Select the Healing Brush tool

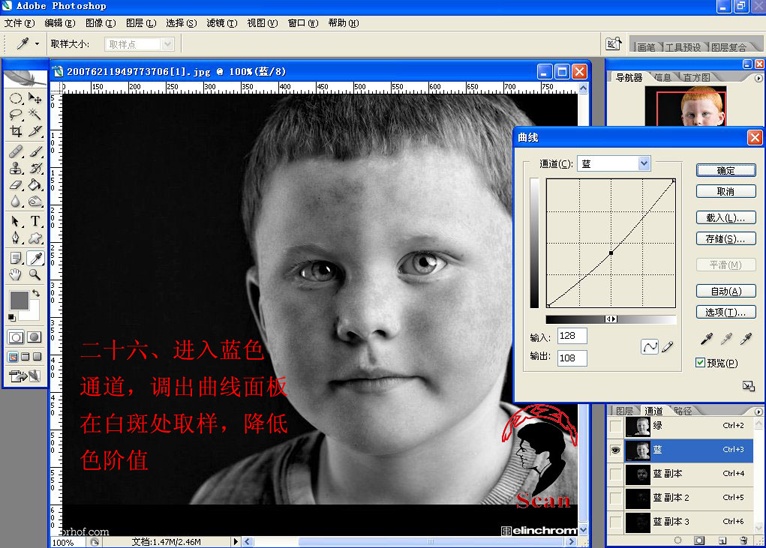click(x=16, y=151)
